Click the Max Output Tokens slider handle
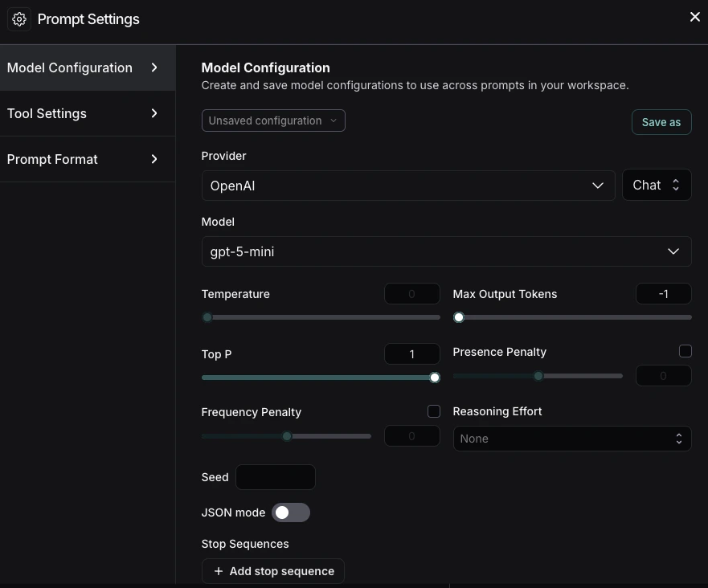The width and height of the screenshot is (708, 588). pyautogui.click(x=459, y=317)
